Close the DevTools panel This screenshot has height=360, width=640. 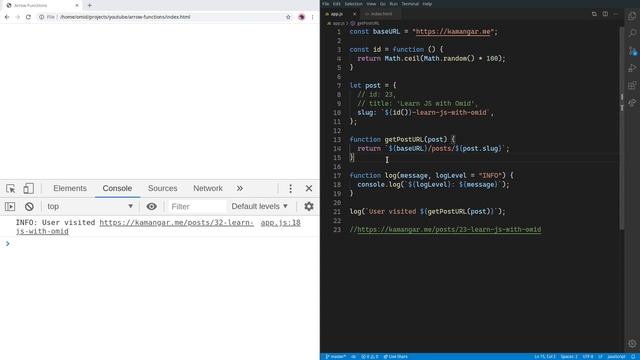pos(309,189)
